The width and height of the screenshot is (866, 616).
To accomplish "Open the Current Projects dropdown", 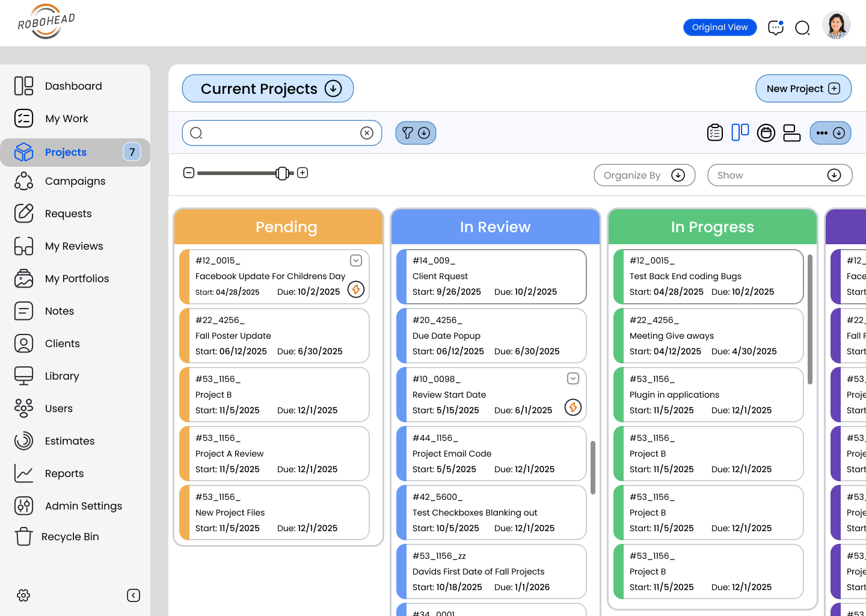I will [x=268, y=88].
